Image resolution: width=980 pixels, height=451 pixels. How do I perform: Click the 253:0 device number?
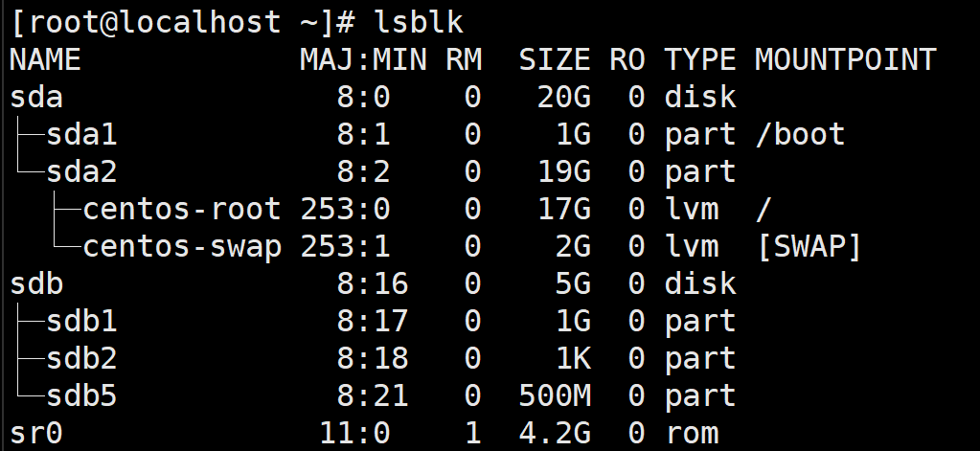tap(346, 210)
